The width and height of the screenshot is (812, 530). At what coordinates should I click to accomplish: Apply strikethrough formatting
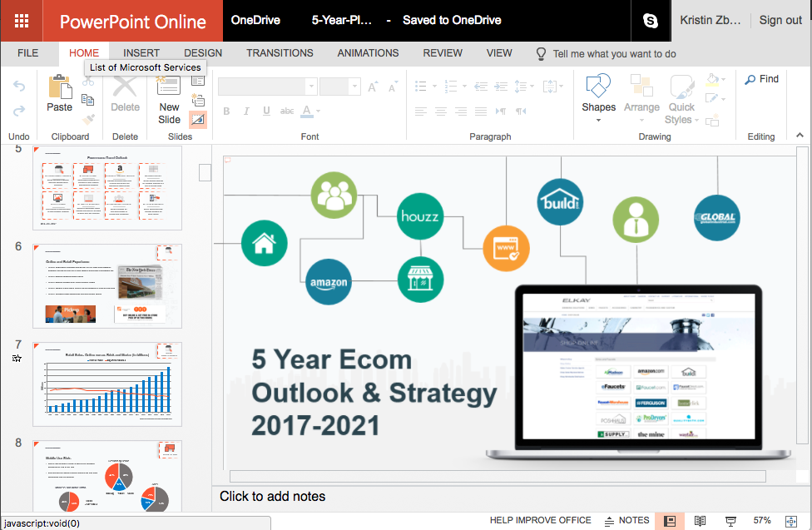click(287, 111)
